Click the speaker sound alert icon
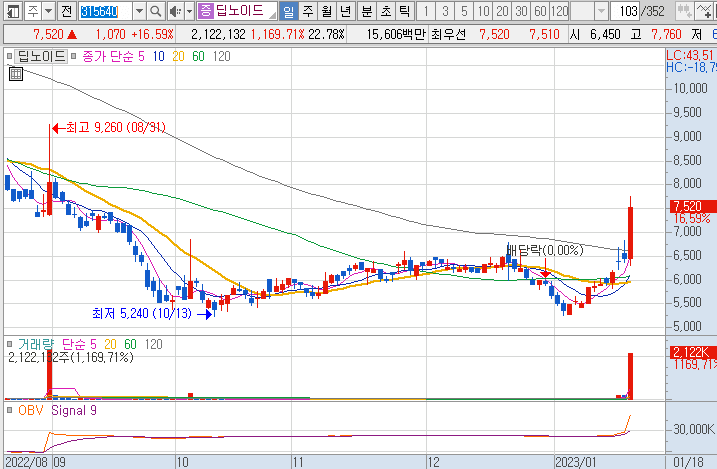This screenshot has height=469, width=717. [174, 11]
